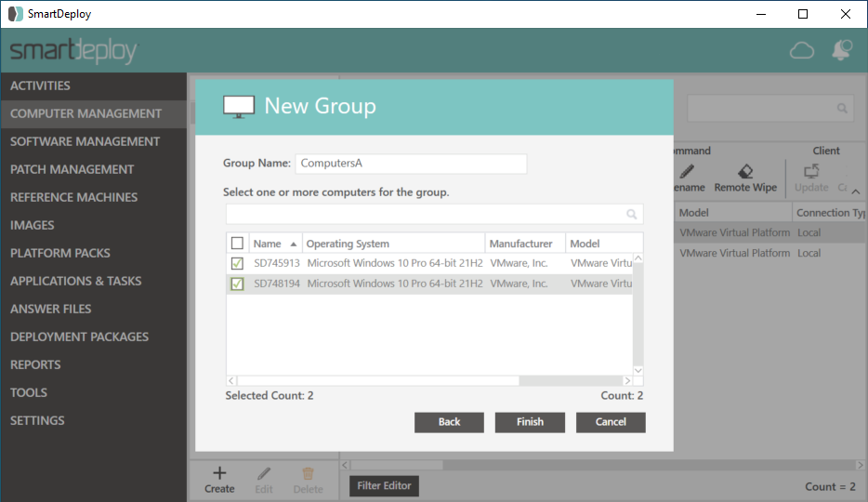Click the Remote Wipe eraser icon
The height and width of the screenshot is (502, 868).
[745, 171]
